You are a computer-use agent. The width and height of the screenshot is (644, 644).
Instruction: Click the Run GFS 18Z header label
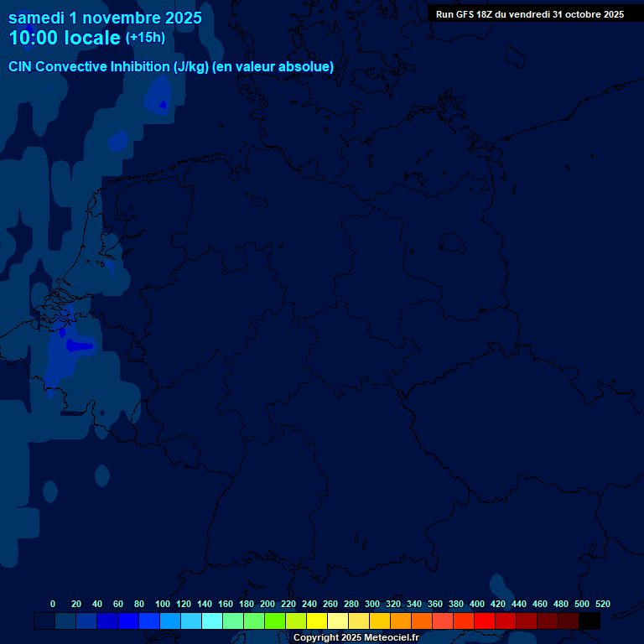(529, 14)
